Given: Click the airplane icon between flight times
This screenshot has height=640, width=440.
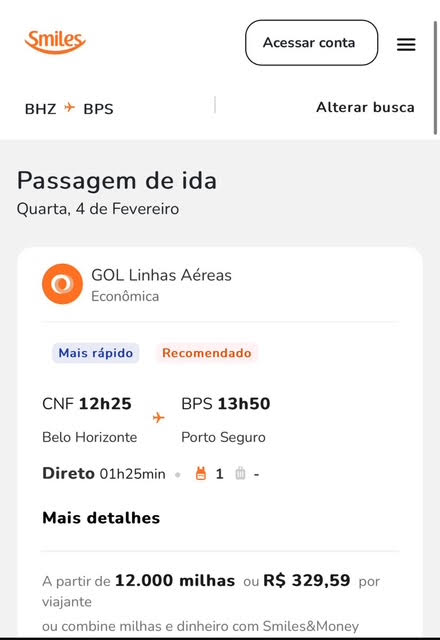Looking at the screenshot, I should pos(158,418).
